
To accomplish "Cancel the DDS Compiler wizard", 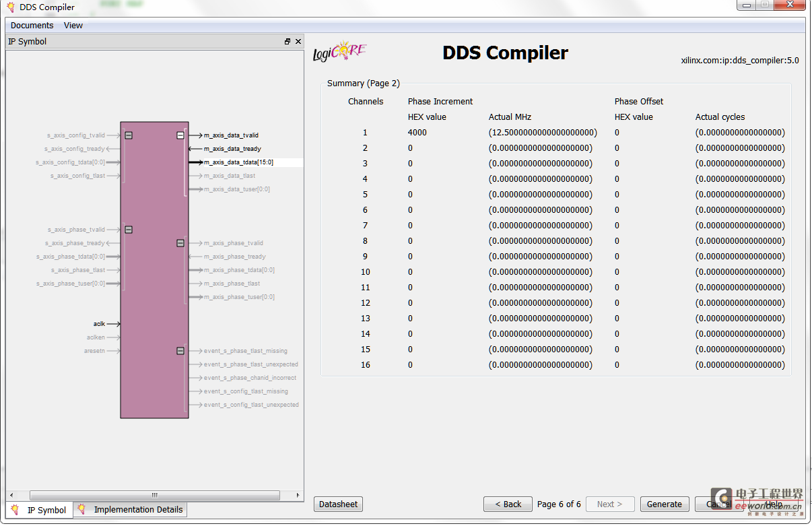I will tap(718, 504).
